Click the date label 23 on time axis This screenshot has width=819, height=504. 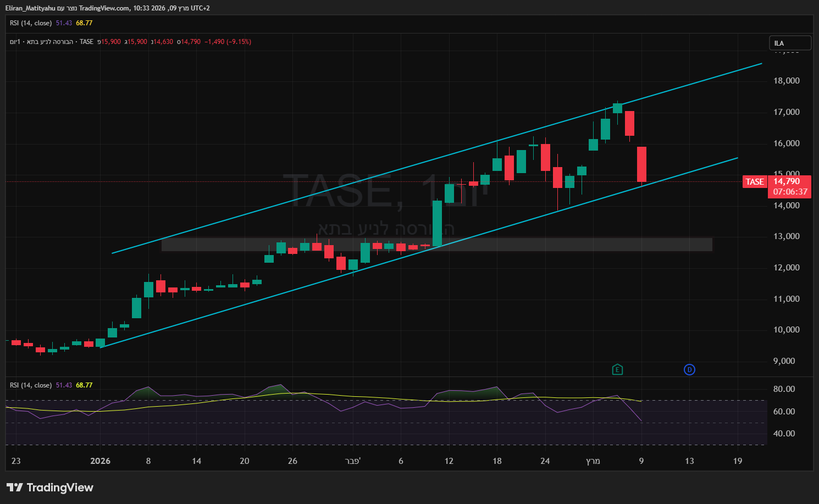click(x=16, y=461)
